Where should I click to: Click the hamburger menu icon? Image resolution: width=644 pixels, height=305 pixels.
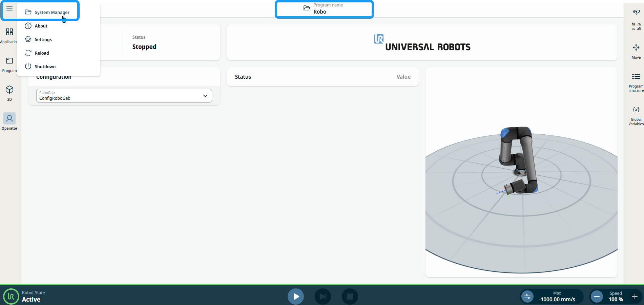tap(9, 9)
